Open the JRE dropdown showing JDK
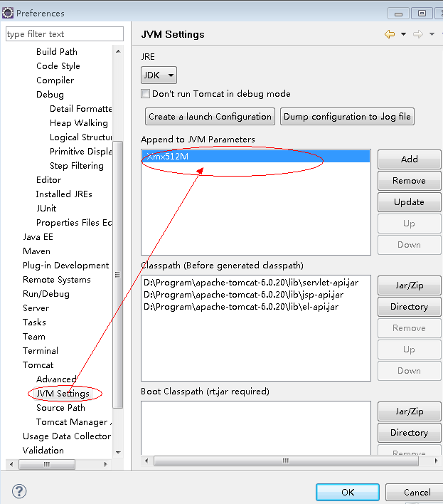This screenshot has width=443, height=504. point(159,75)
